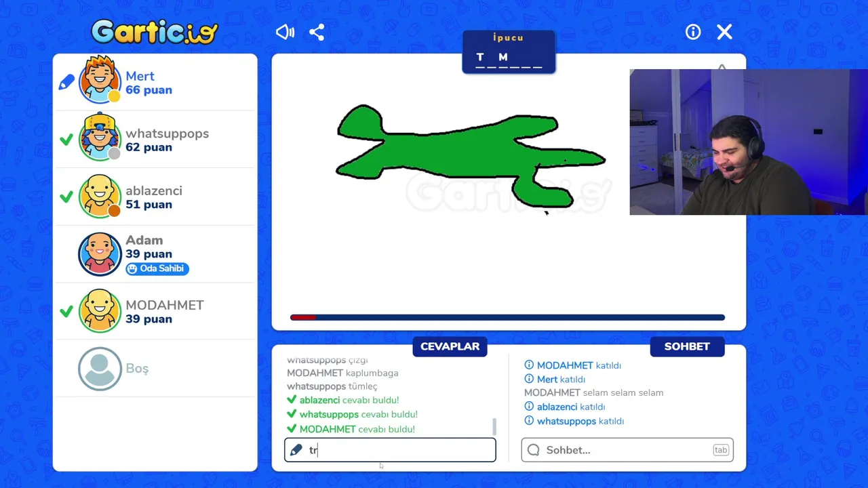This screenshot has height=488, width=868.
Task: Click the 'ablazenci' name in player list
Action: coord(154,190)
